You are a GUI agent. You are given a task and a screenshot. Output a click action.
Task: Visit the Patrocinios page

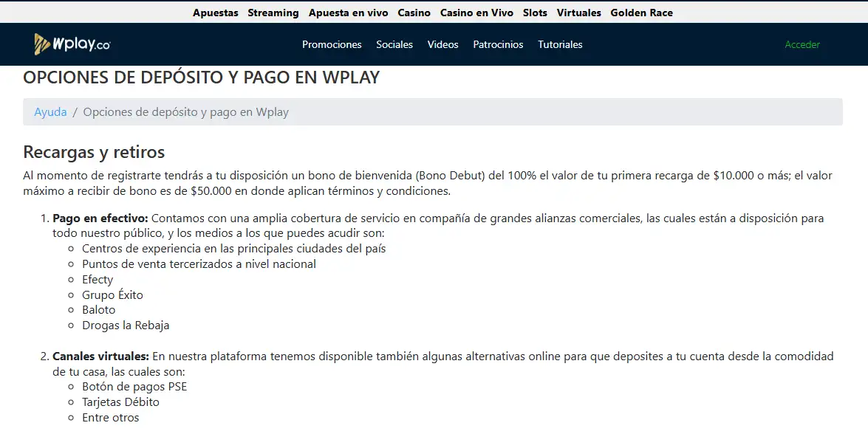(x=498, y=44)
